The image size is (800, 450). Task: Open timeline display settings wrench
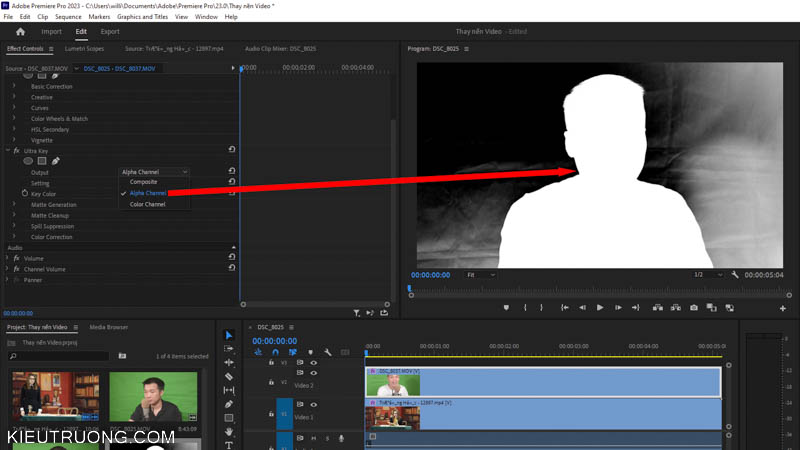tap(328, 353)
